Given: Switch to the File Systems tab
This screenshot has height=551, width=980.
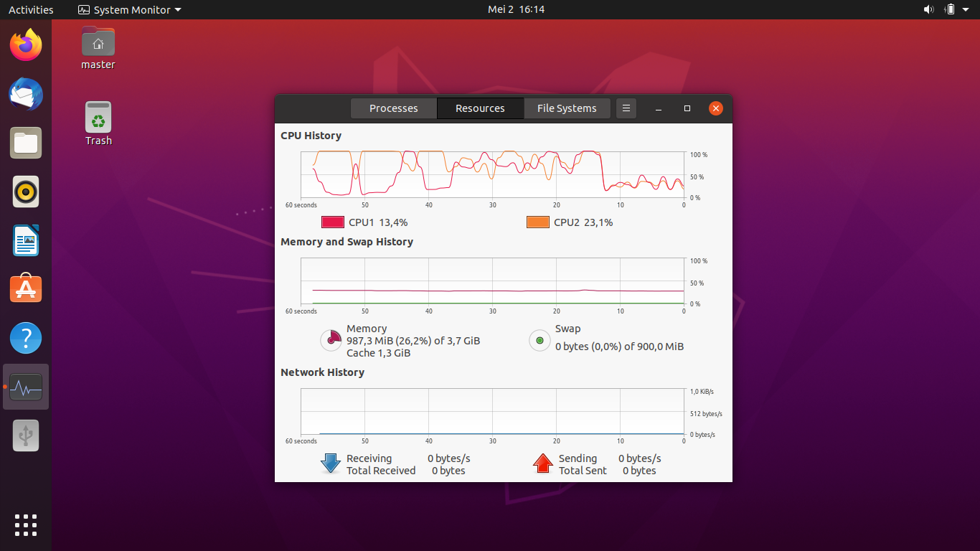Looking at the screenshot, I should pyautogui.click(x=567, y=108).
